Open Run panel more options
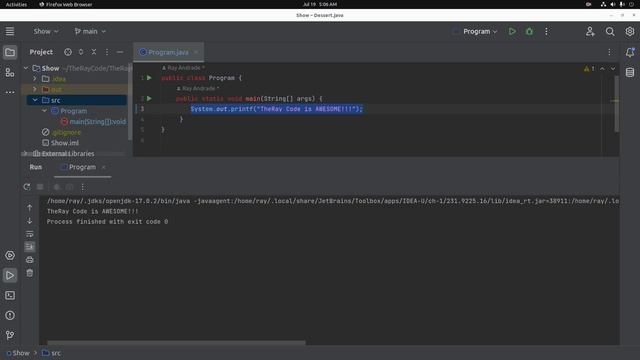640x360 pixels. (x=83, y=187)
